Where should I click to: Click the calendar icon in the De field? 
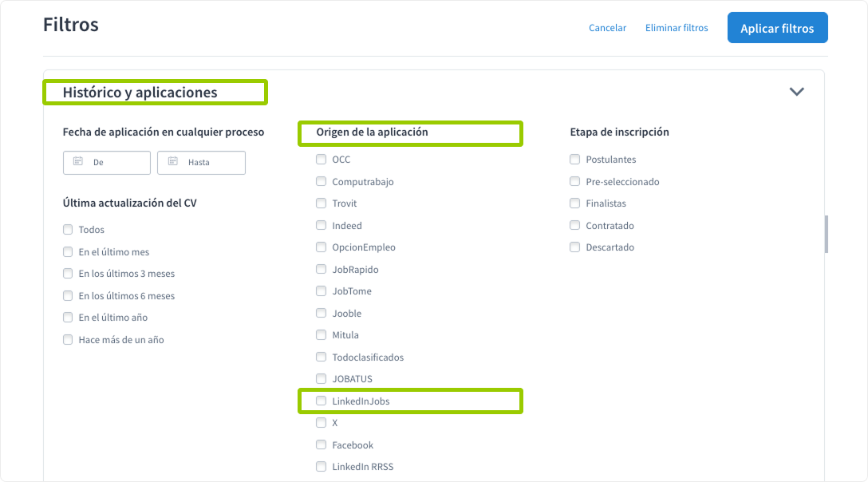click(x=78, y=161)
